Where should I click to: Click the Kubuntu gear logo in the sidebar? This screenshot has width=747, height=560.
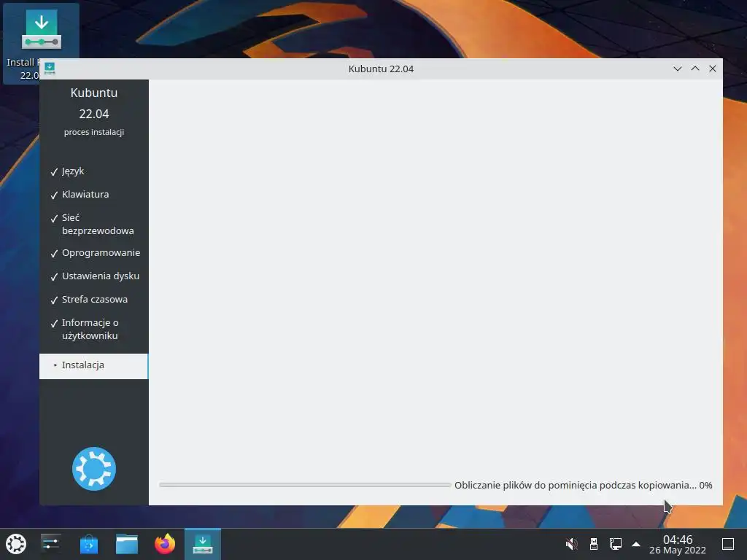coord(94,469)
